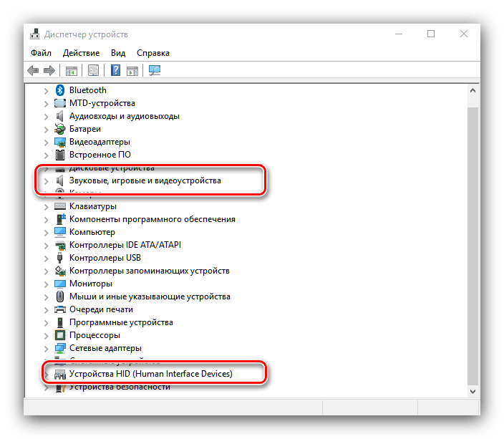Select Контроллеры IDE ATA/ATAPI text
Viewport: 504px width, 439px height.
[125, 245]
